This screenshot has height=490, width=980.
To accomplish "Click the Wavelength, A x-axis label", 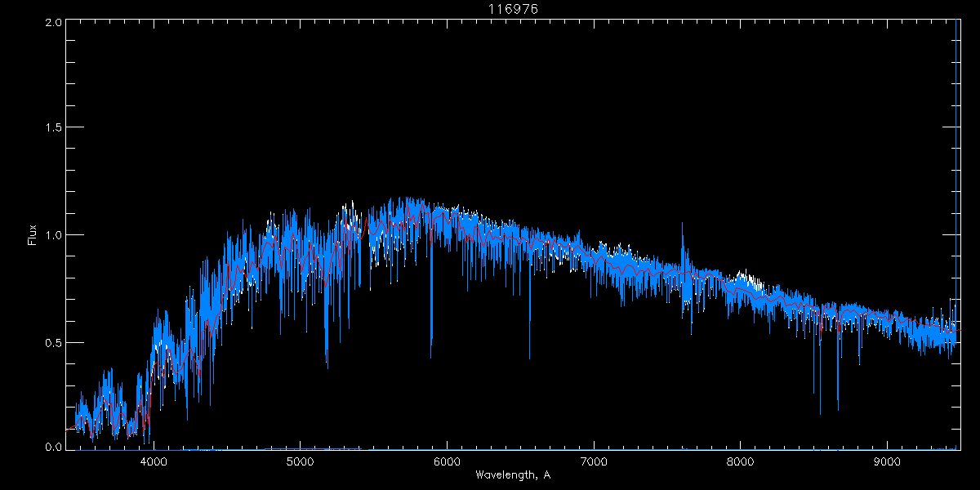I will pos(512,474).
